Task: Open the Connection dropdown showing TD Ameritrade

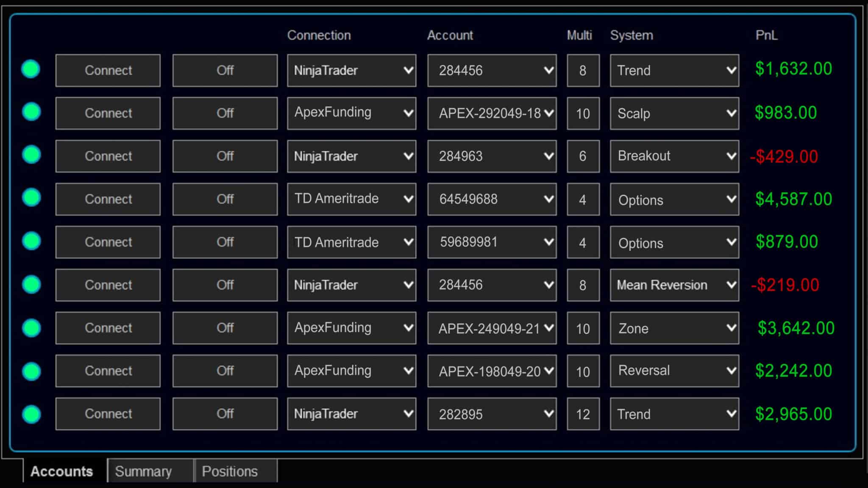Action: coord(351,199)
